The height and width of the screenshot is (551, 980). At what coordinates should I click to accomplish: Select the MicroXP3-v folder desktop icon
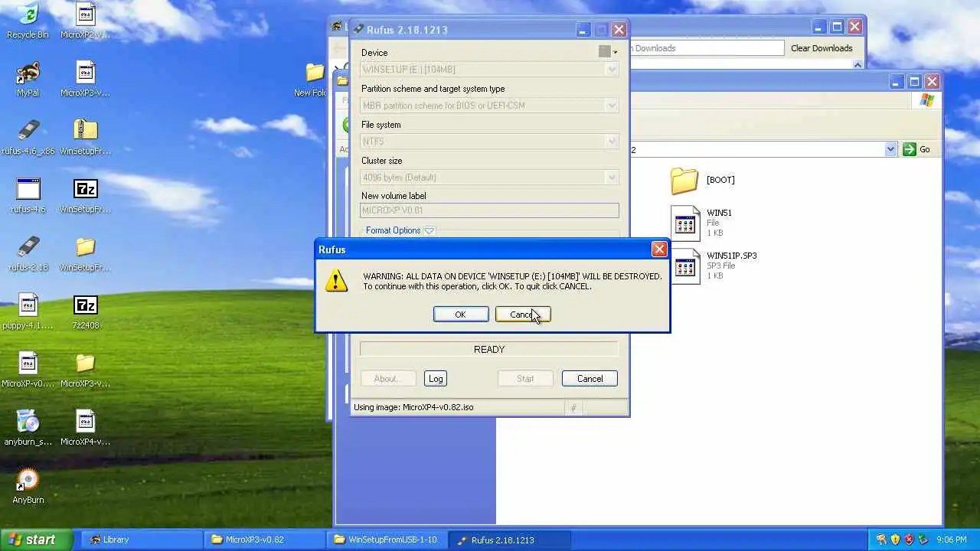tap(85, 363)
